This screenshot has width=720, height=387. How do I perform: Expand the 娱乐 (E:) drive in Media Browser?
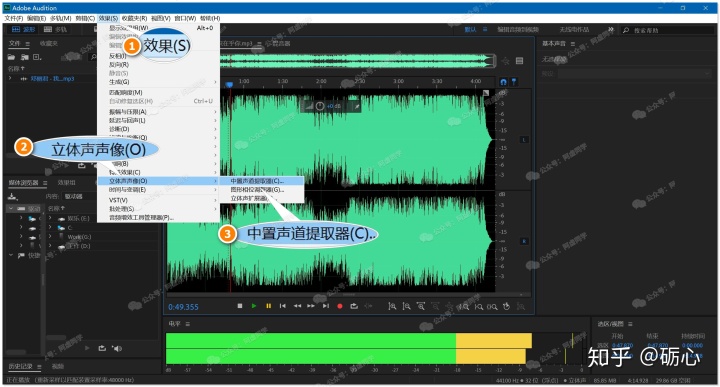coord(50,219)
